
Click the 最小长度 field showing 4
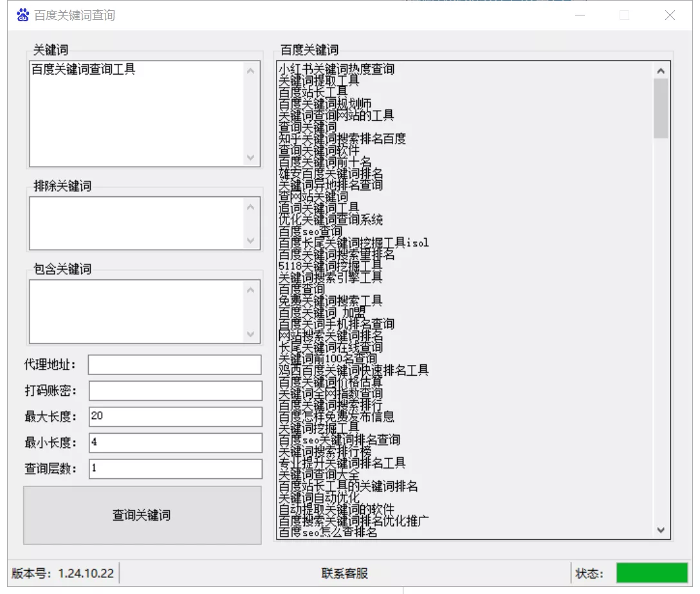coord(175,443)
